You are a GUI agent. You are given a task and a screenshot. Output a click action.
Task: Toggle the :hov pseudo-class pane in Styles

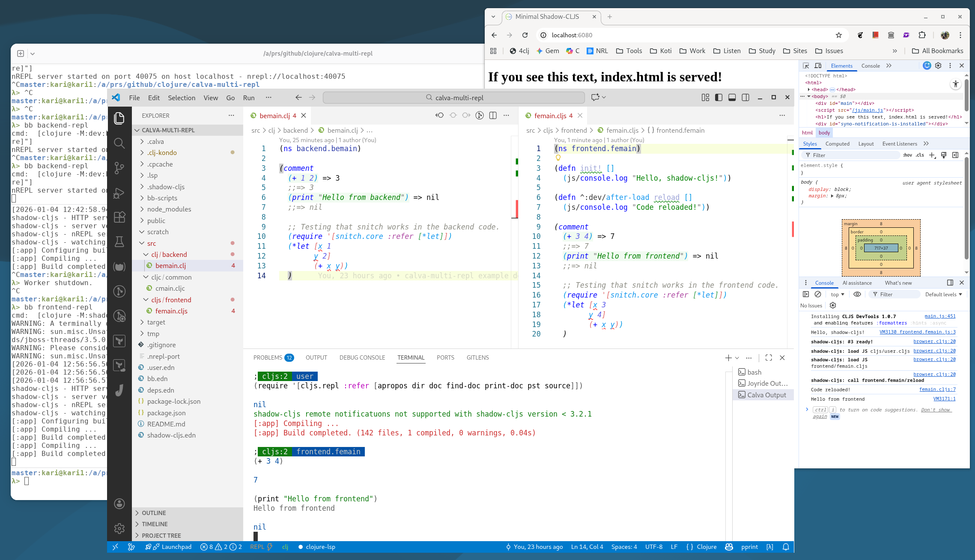(x=907, y=155)
